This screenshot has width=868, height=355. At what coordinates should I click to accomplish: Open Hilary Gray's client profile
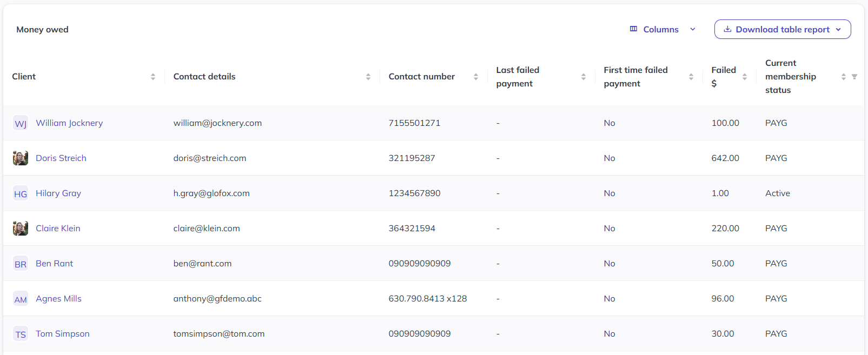click(58, 193)
